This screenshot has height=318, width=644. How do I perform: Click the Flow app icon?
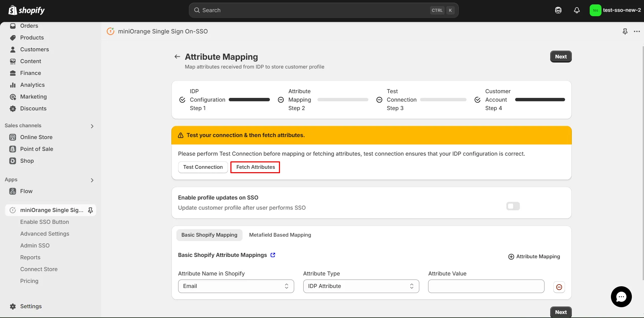point(13,191)
